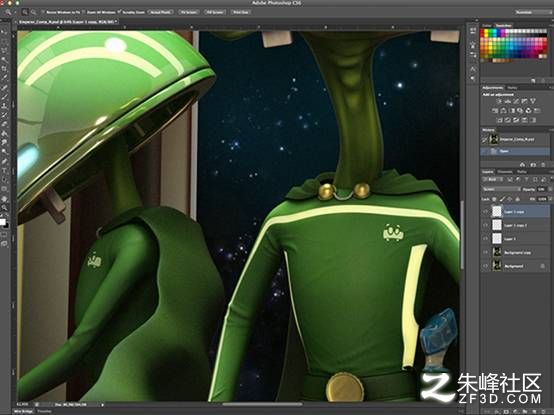Toggle lock transparent pixels for the layer
This screenshot has height=415, width=554.
click(495, 199)
